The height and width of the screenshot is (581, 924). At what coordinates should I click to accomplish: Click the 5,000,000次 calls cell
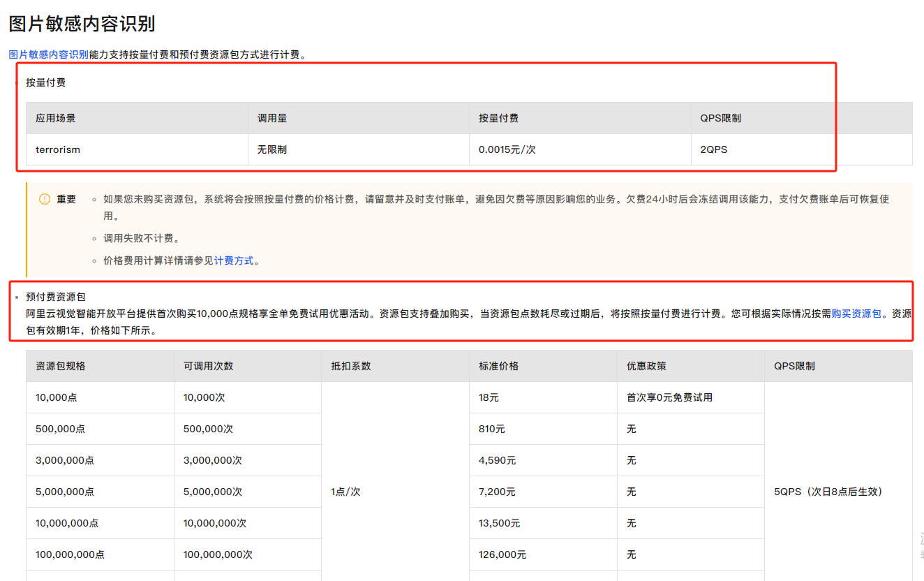click(248, 492)
